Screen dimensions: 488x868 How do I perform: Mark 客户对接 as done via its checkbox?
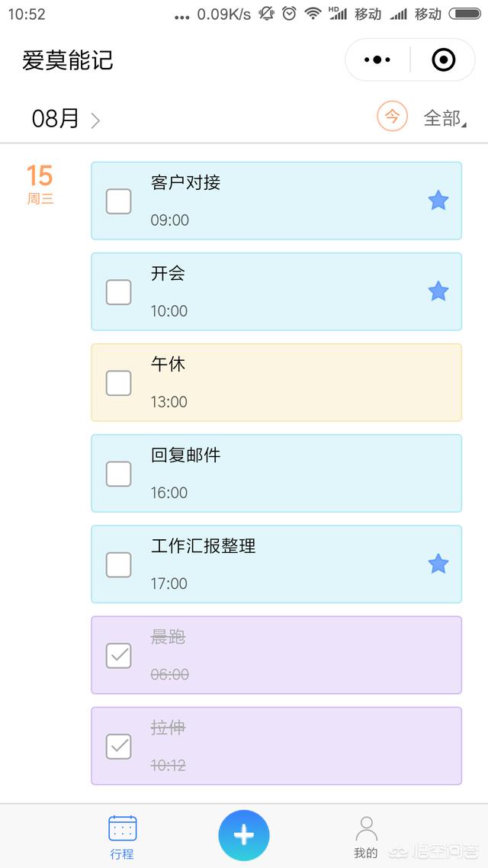[x=118, y=201]
